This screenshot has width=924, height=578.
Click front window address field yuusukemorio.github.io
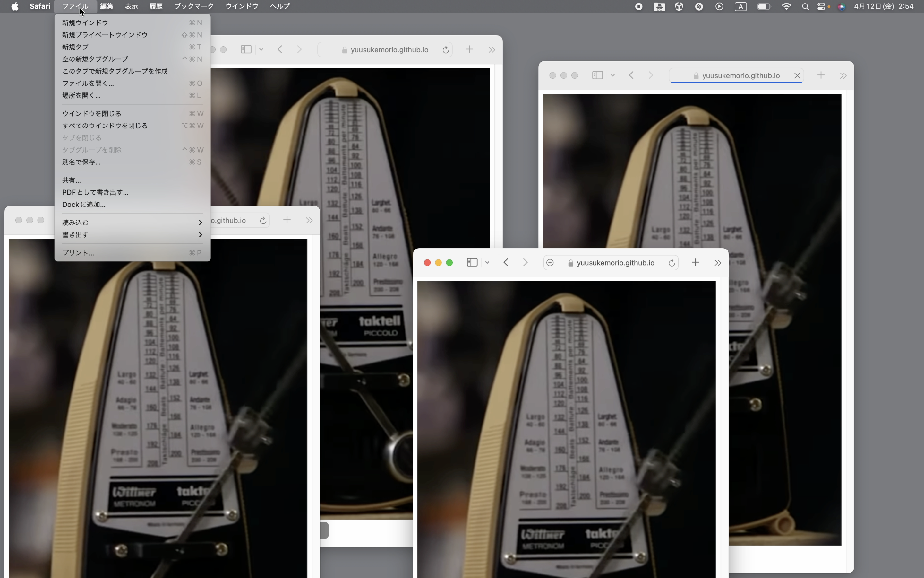tap(611, 263)
